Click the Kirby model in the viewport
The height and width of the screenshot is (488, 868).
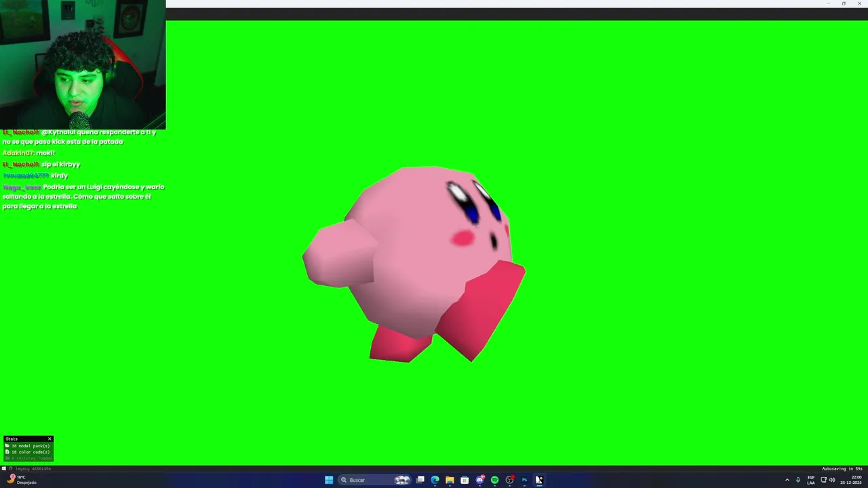(x=414, y=263)
